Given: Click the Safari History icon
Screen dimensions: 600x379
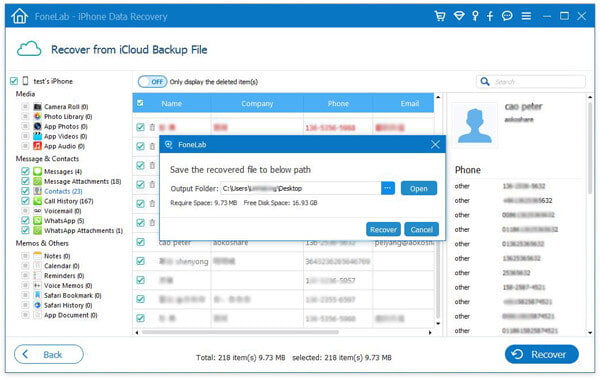Looking at the screenshot, I should tap(38, 305).
